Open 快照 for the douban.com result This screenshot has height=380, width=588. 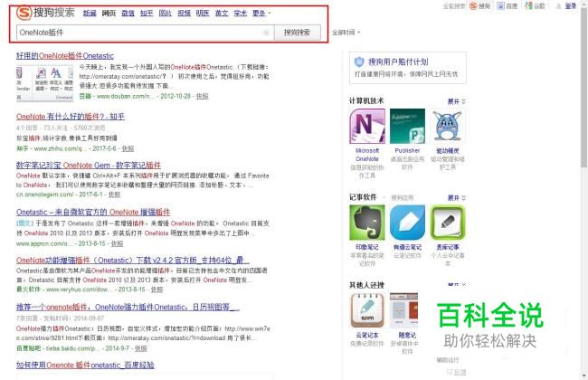202,97
